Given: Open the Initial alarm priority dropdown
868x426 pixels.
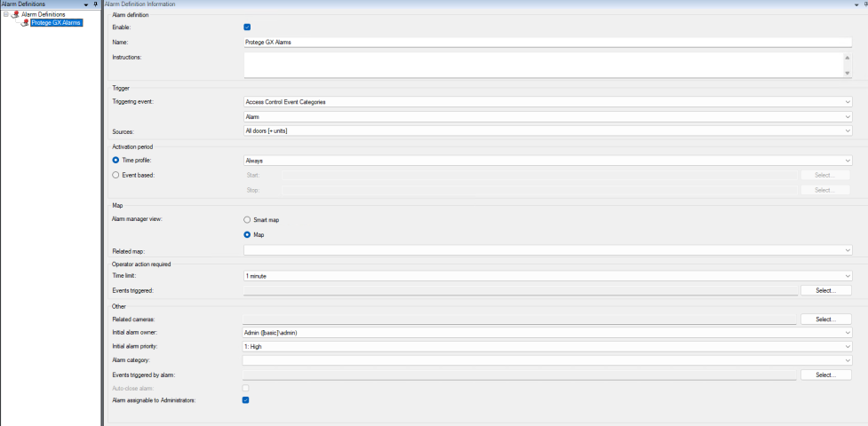Looking at the screenshot, I should [x=547, y=346].
